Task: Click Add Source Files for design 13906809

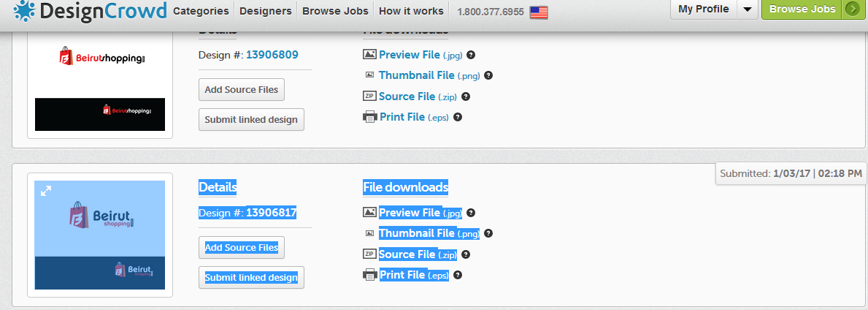Action: pyautogui.click(x=242, y=89)
